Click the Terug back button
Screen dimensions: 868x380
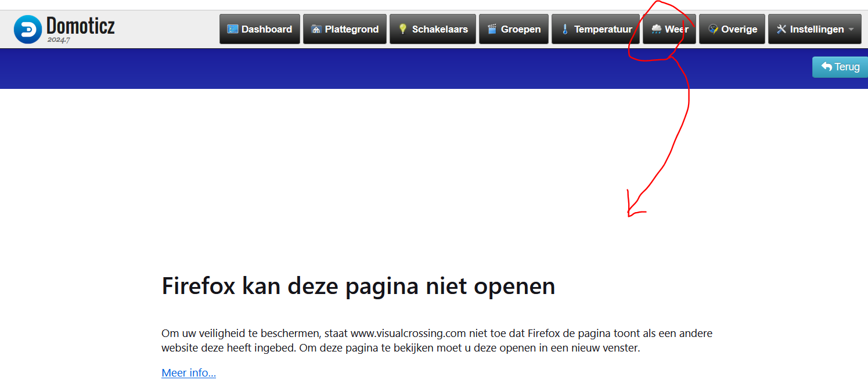840,67
